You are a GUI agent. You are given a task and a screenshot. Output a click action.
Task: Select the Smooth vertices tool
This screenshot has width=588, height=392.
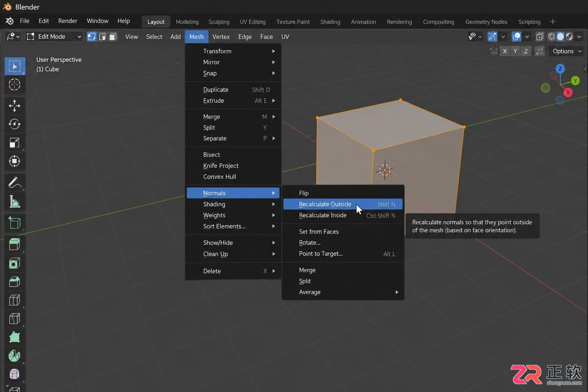15,374
